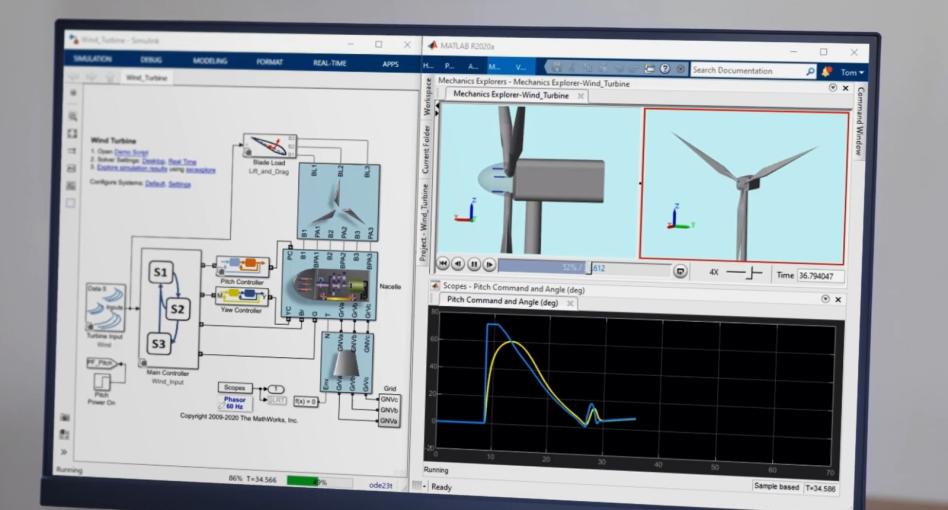This screenshot has height=510, width=948.
Task: Click Fit to View icon in left palette
Action: click(72, 133)
